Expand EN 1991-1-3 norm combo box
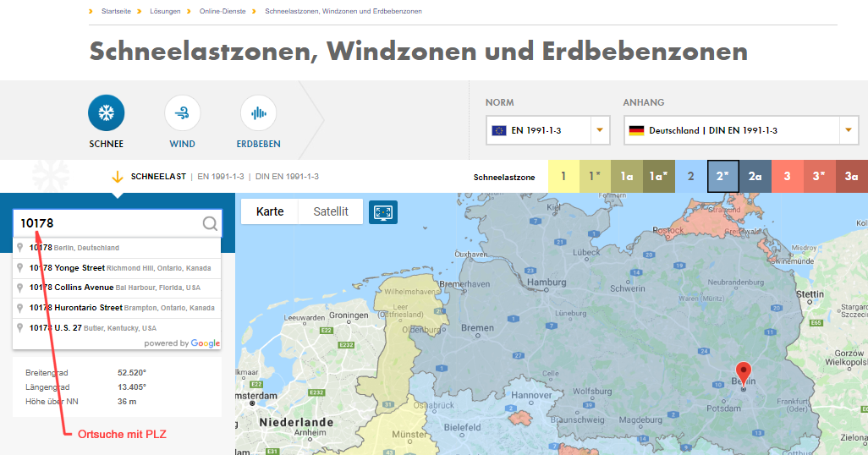 (548, 130)
